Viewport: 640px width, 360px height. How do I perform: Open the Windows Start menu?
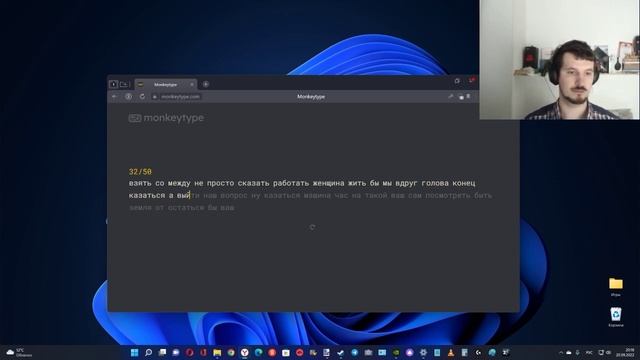pos(134,352)
